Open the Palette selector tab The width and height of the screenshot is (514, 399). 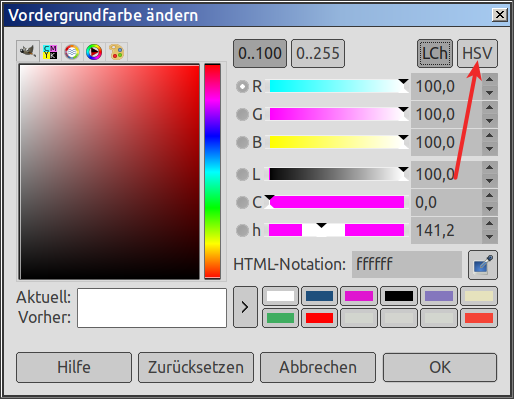click(x=116, y=52)
